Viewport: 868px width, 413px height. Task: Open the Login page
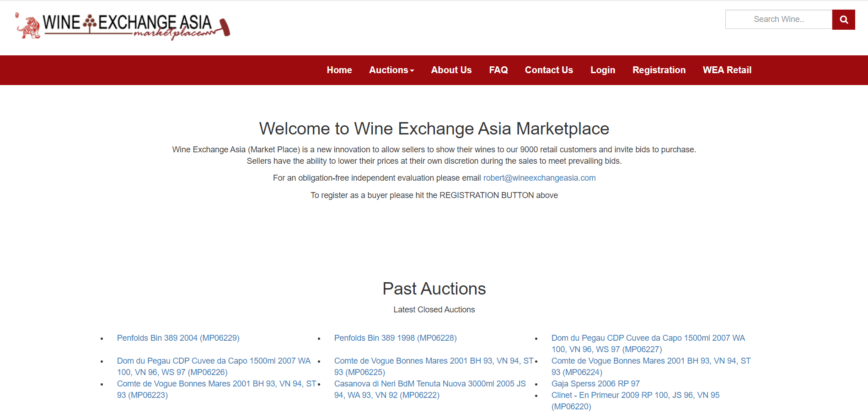(x=603, y=70)
